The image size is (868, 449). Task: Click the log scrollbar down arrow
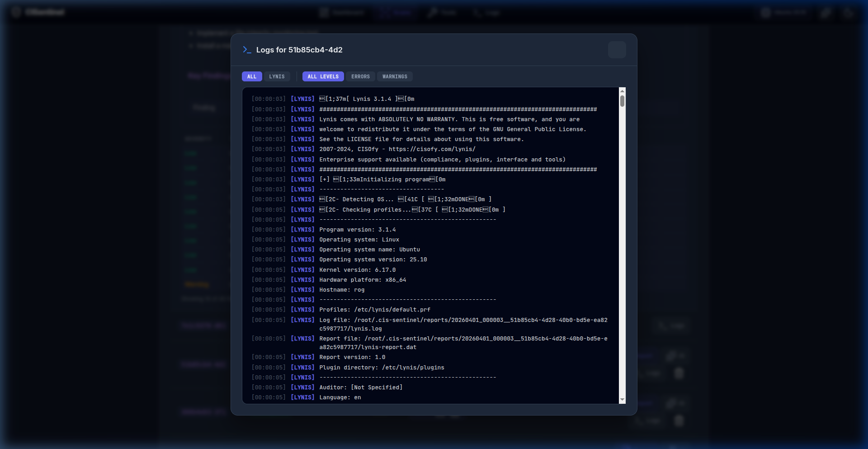click(622, 400)
